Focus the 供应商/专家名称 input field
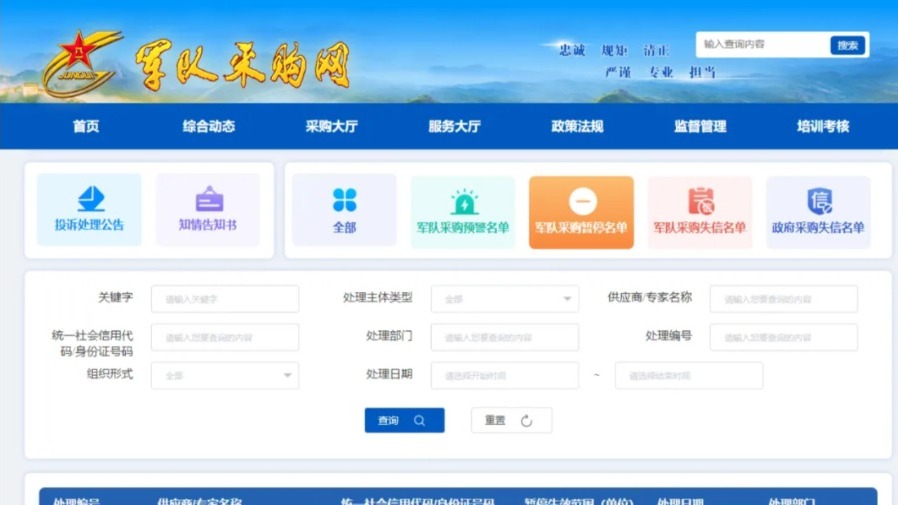This screenshot has width=898, height=505. tap(783, 299)
